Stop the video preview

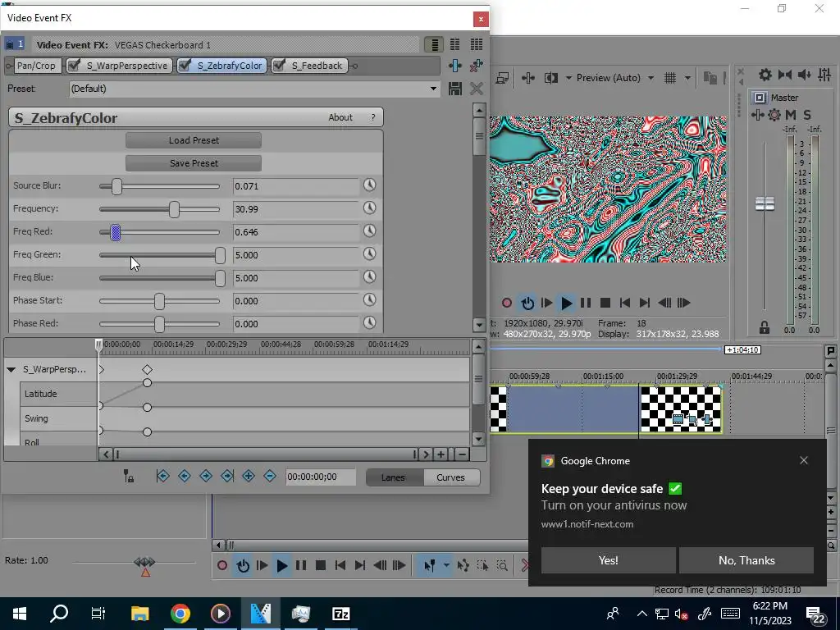coord(605,304)
